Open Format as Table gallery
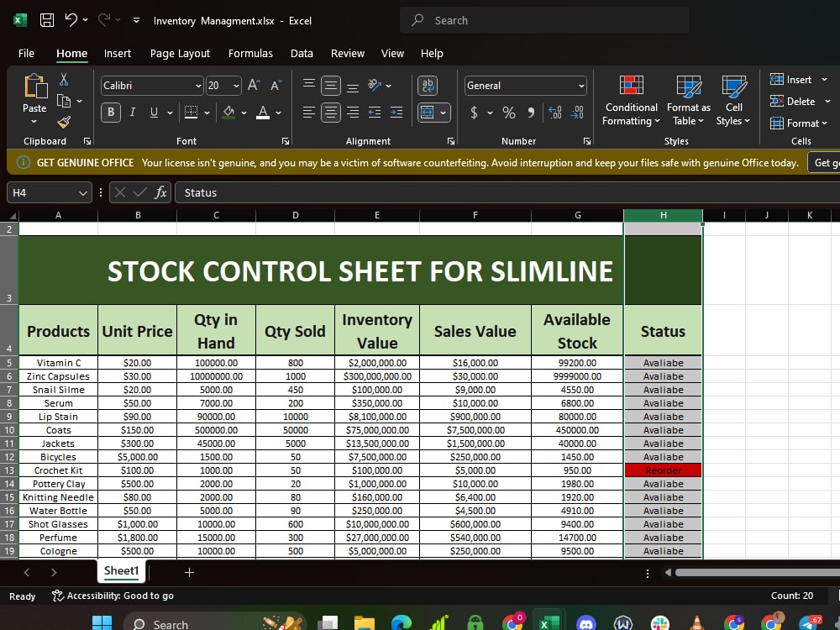The width and height of the screenshot is (840, 630). pyautogui.click(x=689, y=100)
